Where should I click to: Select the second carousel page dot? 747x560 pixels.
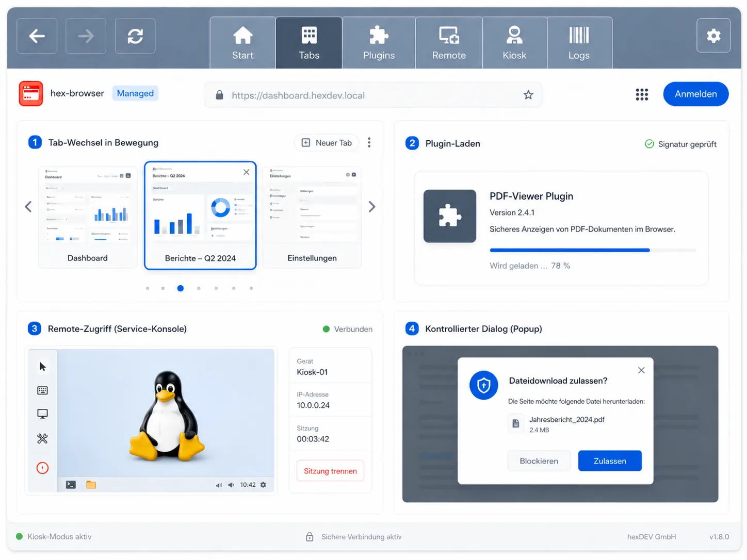point(163,288)
